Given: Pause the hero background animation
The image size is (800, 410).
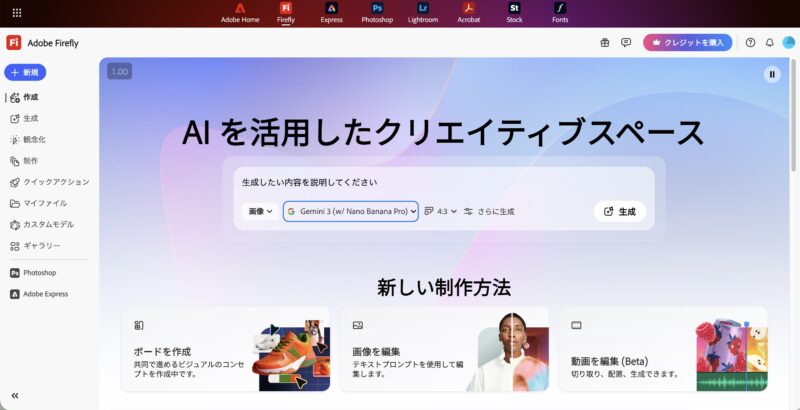Looking at the screenshot, I should coord(772,74).
